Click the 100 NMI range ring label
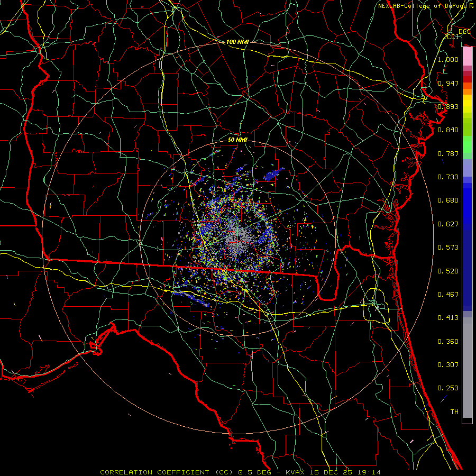This screenshot has width=476, height=476. pos(237,42)
